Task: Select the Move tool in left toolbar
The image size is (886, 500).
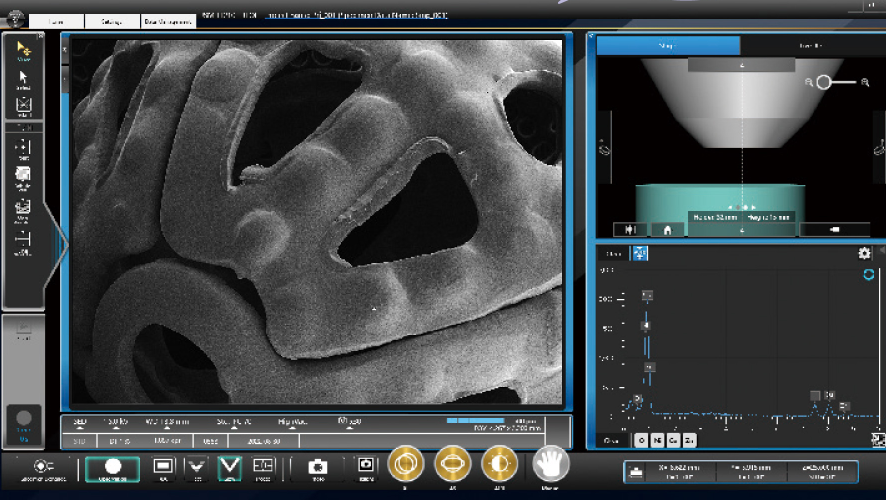Action: coord(24,48)
